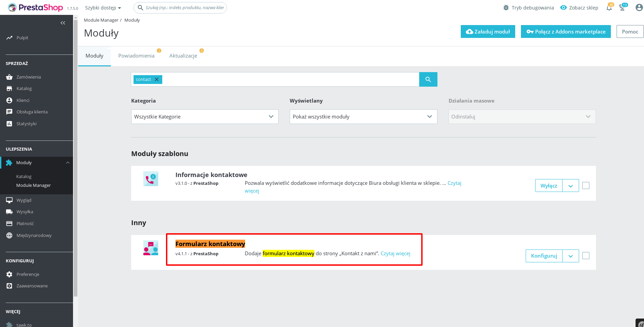Expand actions arrow next to Konfiguruj
This screenshot has height=327, width=644.
click(571, 256)
